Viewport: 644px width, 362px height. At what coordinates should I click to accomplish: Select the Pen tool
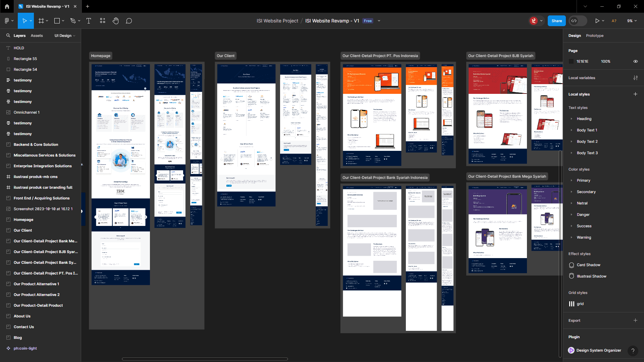coord(73,21)
